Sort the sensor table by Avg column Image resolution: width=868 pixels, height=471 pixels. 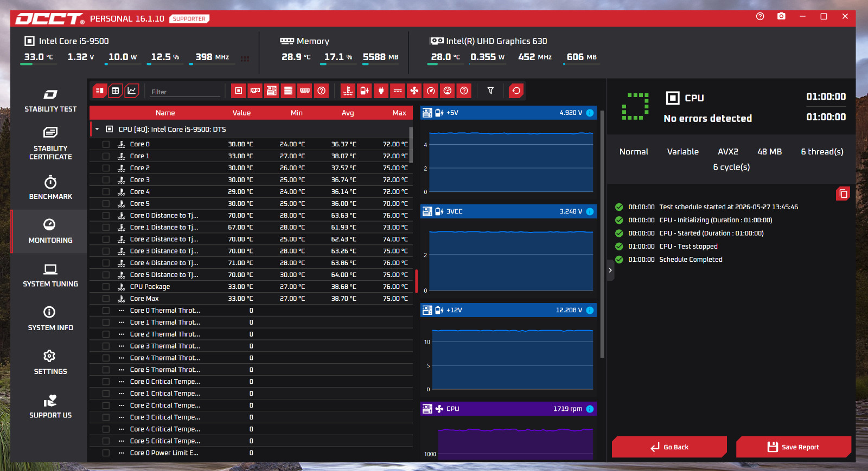pos(348,113)
